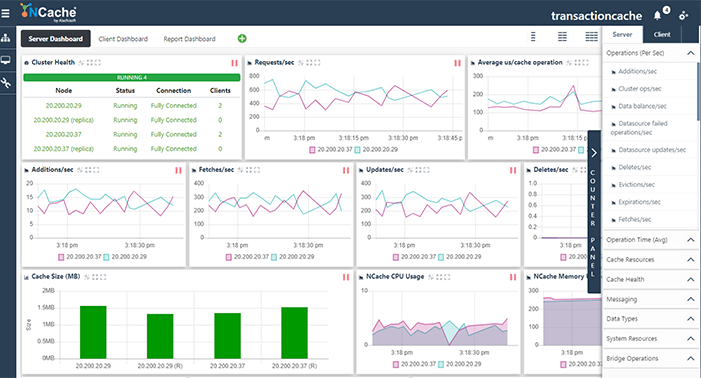Screen dimensions: 701x378
Task: Maximize the NCache CPU Usage panel via fullscreen icon
Action: click(447, 277)
